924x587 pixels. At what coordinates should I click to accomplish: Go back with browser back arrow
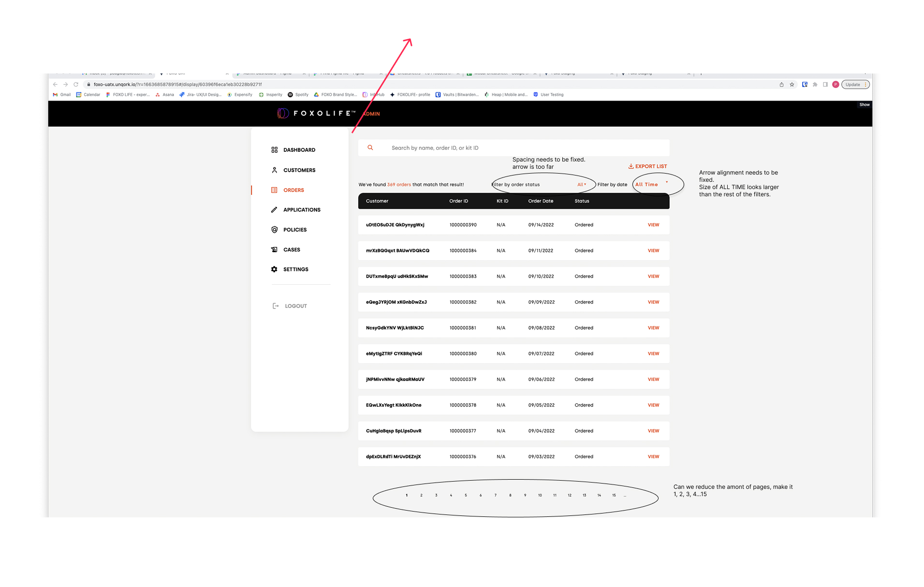click(x=55, y=85)
